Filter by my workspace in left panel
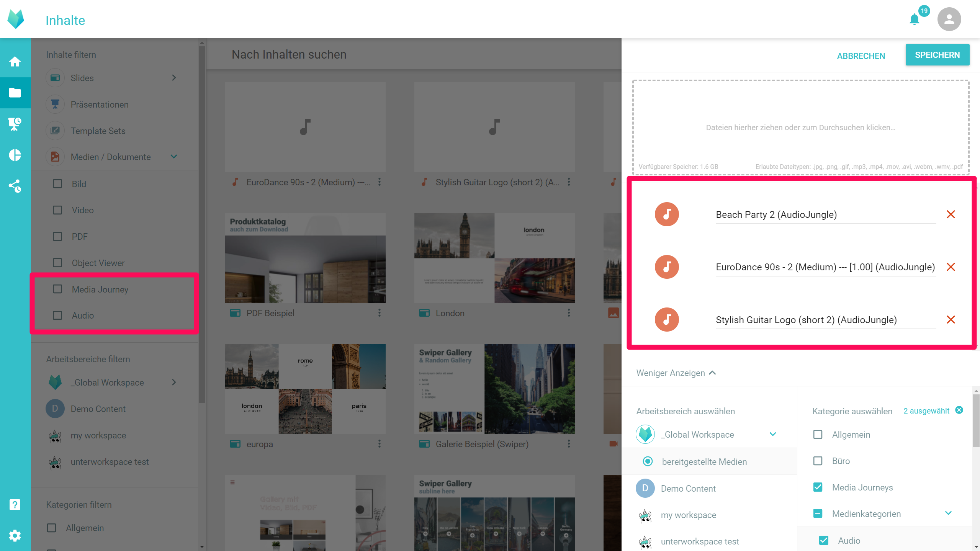This screenshot has height=551, width=980. tap(98, 435)
